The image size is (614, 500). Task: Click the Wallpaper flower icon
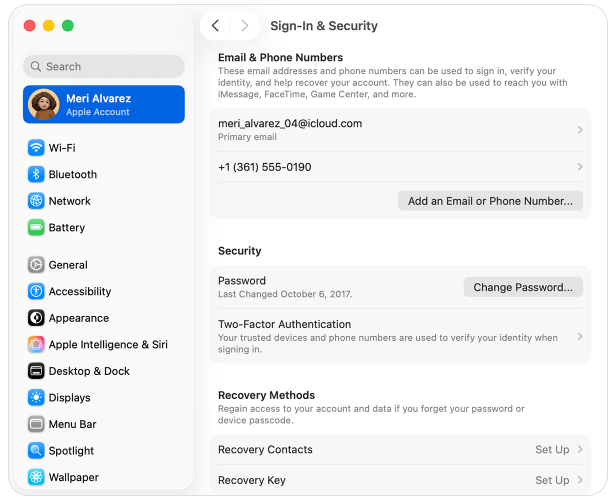click(36, 477)
